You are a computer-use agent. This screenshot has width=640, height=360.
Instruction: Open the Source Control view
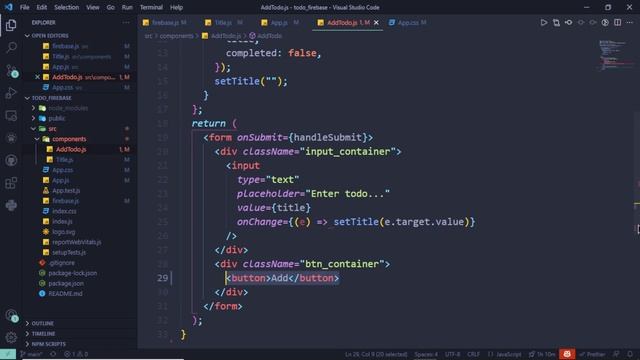(x=11, y=70)
